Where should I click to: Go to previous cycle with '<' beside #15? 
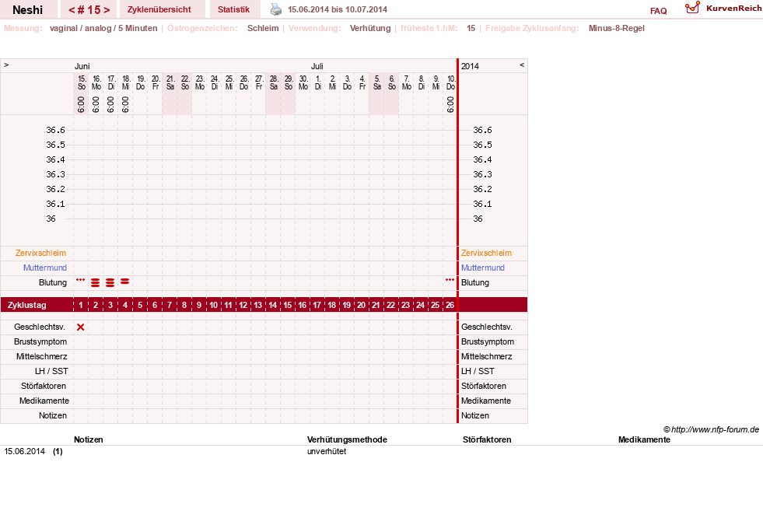[x=72, y=10]
